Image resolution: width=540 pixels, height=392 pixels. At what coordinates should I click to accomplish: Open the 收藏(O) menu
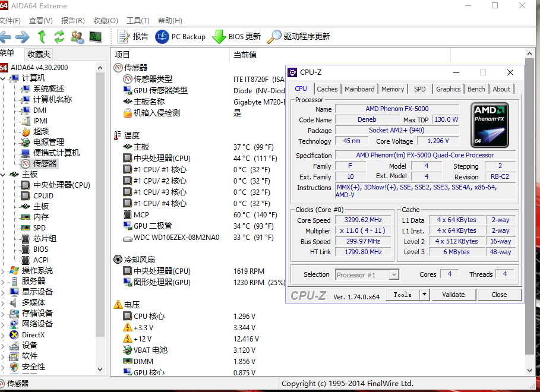105,21
